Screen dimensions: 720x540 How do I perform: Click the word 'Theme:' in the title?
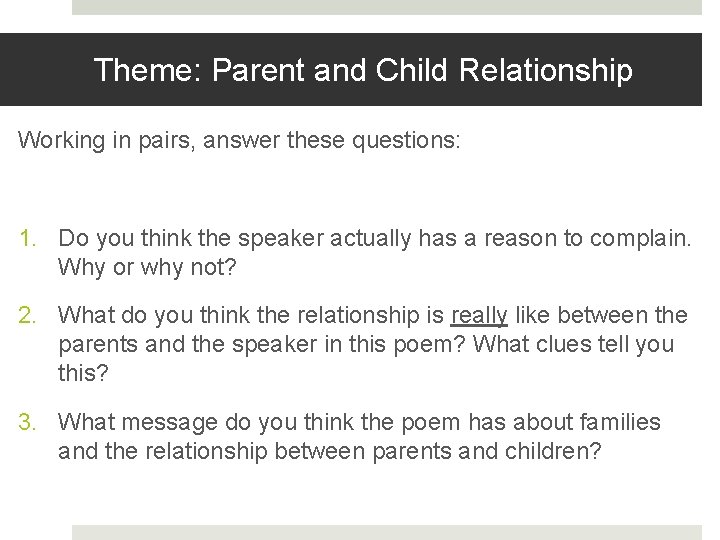click(148, 70)
